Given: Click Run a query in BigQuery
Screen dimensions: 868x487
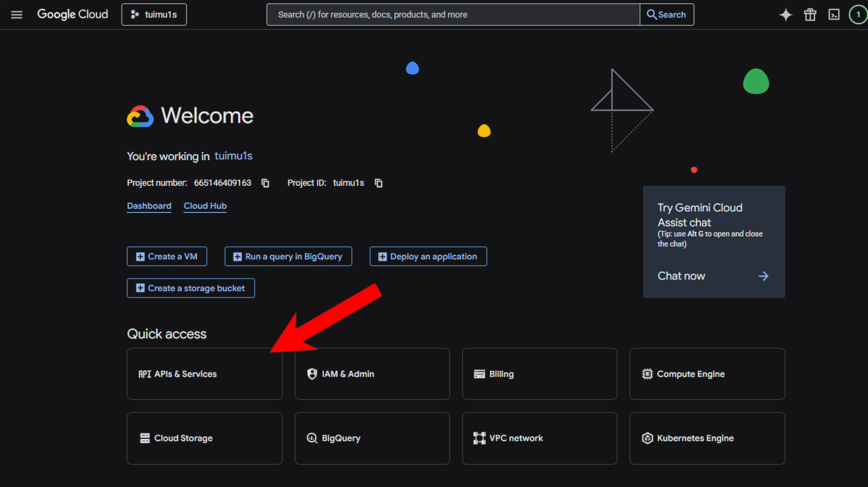Looking at the screenshot, I should 288,256.
